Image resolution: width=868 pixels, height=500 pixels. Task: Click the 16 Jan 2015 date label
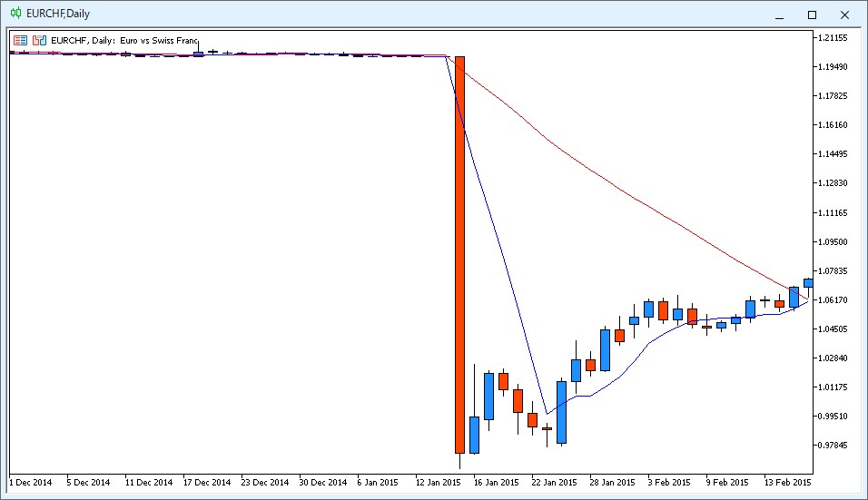(x=496, y=482)
